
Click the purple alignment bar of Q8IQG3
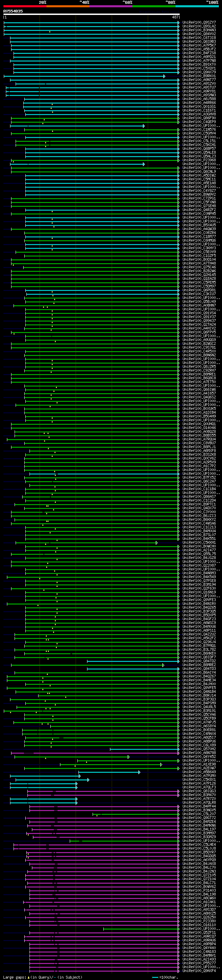[103, 791]
